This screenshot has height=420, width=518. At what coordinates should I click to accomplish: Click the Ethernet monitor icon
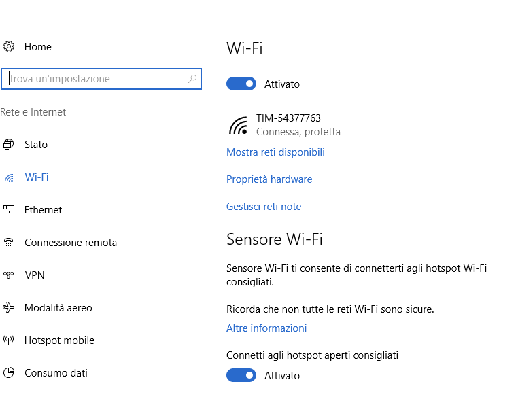[x=9, y=209]
